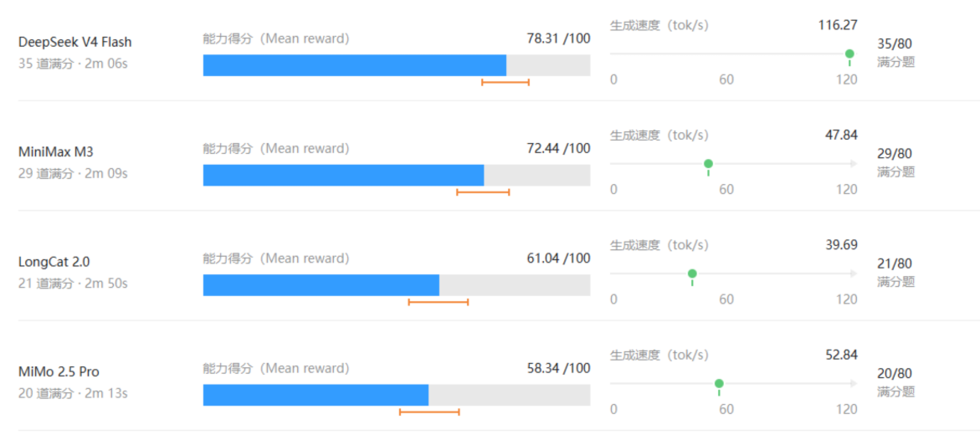Click the blue 61.04 score bar

[x=321, y=285]
